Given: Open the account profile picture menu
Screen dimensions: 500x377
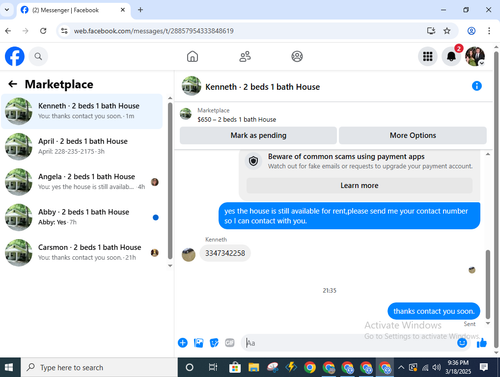Looking at the screenshot, I should click(x=475, y=56).
